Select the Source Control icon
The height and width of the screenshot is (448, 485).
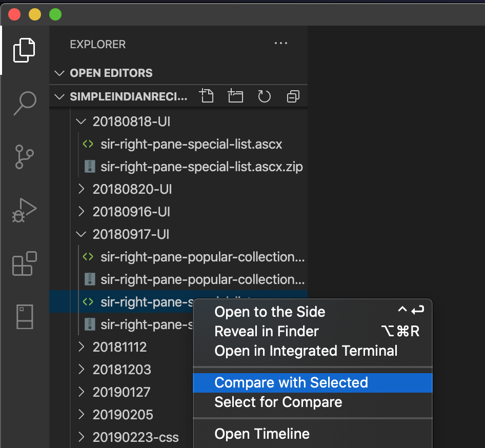pos(24,157)
